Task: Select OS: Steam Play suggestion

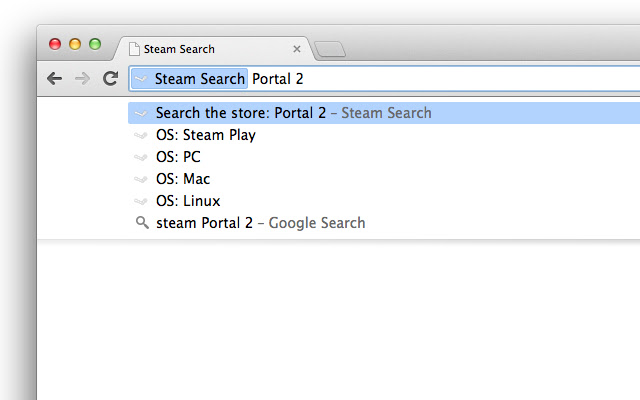Action: (205, 135)
